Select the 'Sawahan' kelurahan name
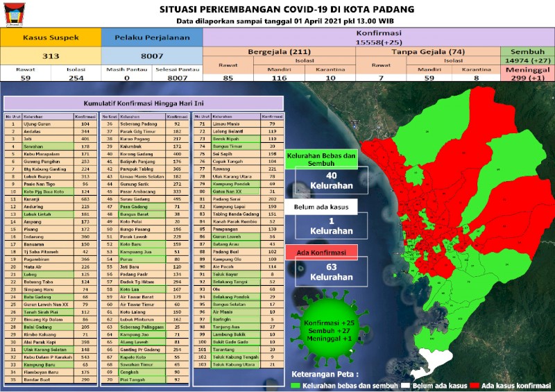 (x=33, y=146)
